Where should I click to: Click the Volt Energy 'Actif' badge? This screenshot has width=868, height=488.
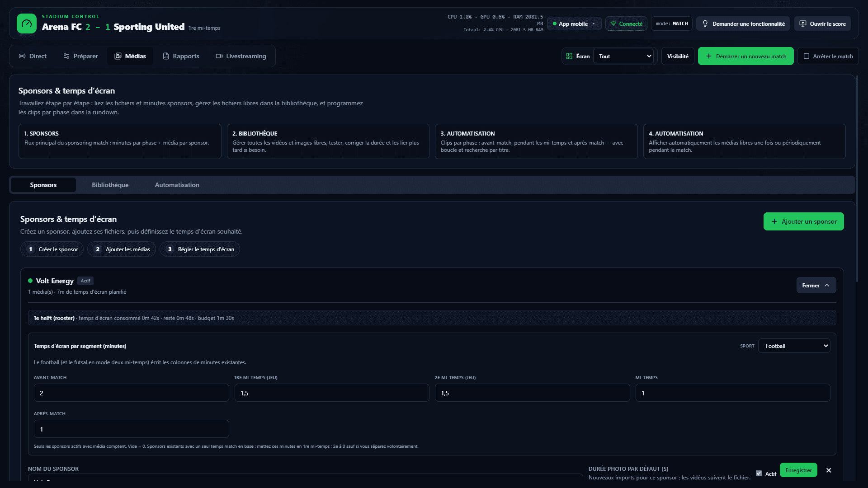coord(85,281)
